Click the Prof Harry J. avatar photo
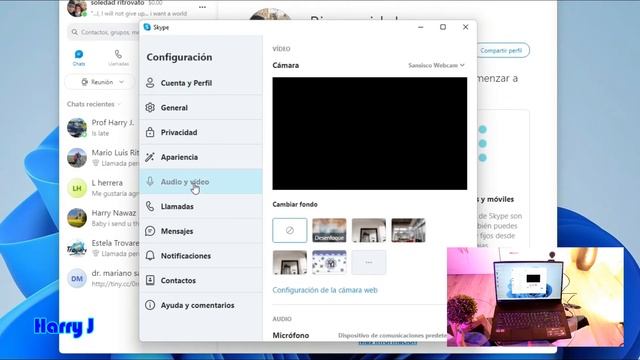Screen dimensions: 640x360 coord(77,127)
